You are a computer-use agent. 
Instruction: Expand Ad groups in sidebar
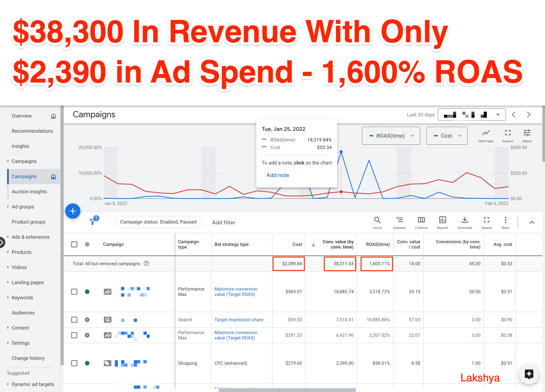pyautogui.click(x=8, y=207)
